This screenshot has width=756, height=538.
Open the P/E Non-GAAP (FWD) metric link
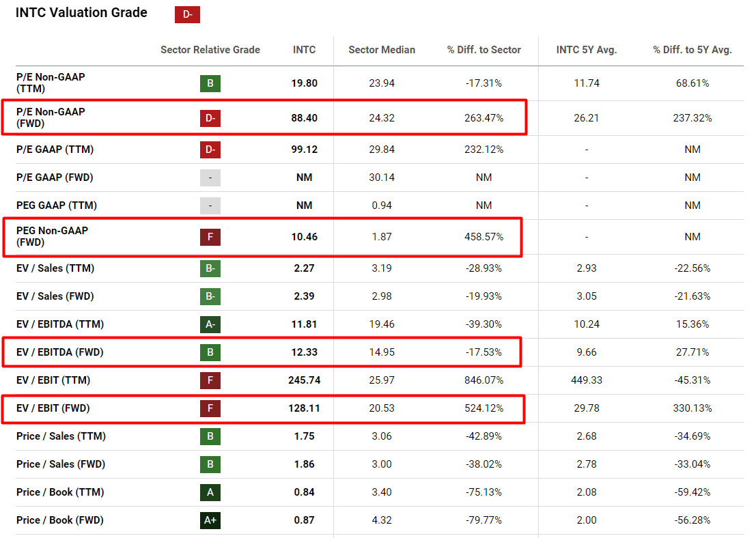coord(51,117)
